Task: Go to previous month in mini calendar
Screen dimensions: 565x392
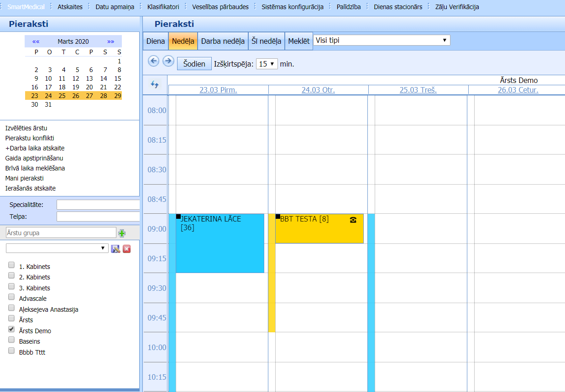Action: 36,41
